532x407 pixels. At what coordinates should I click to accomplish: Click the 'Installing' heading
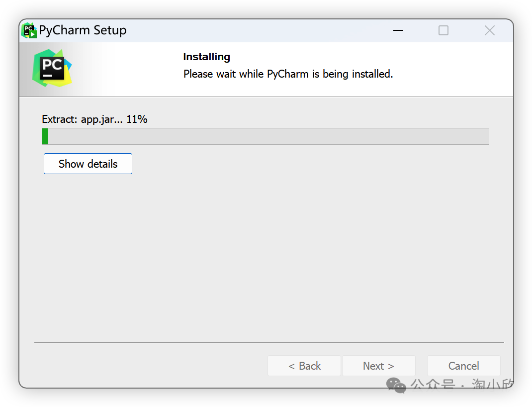point(207,57)
